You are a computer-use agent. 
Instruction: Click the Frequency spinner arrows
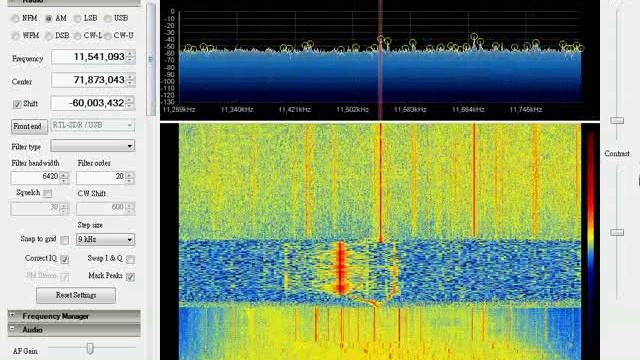tap(130, 57)
